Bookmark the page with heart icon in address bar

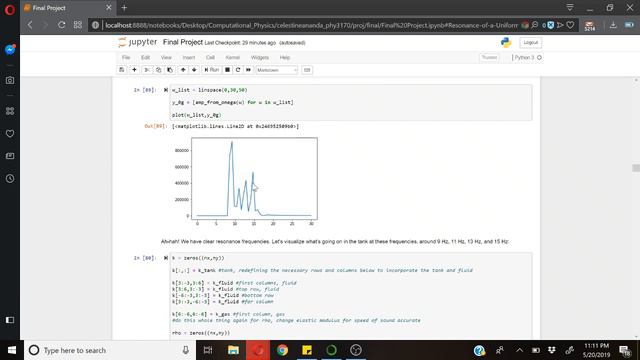(571, 25)
